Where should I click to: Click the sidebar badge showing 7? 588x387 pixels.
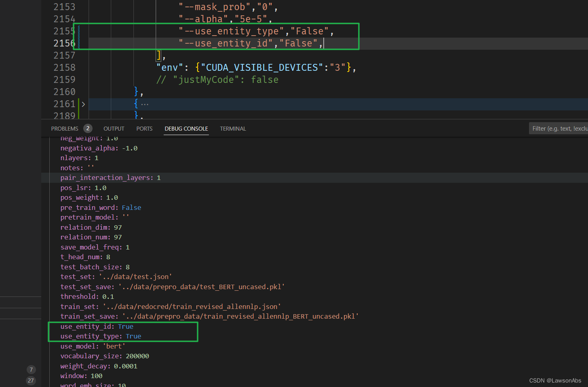31,370
